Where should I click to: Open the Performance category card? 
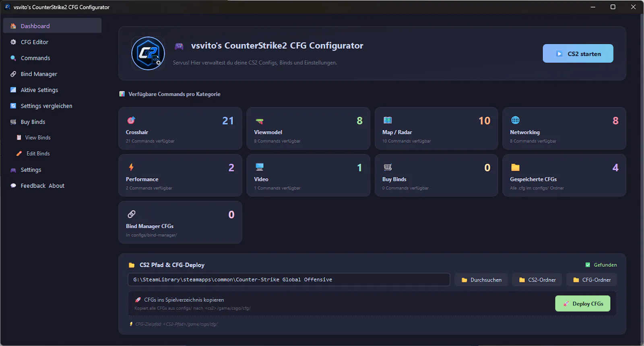(180, 175)
